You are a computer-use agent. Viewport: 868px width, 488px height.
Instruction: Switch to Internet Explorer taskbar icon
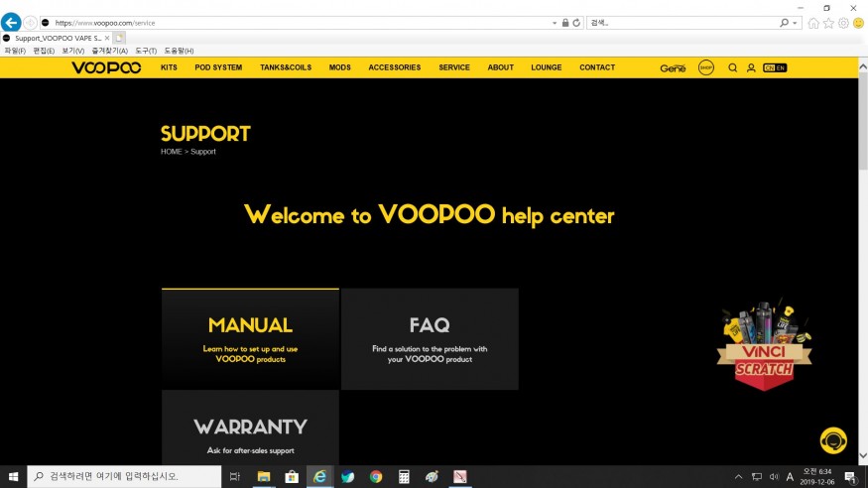[x=320, y=476]
